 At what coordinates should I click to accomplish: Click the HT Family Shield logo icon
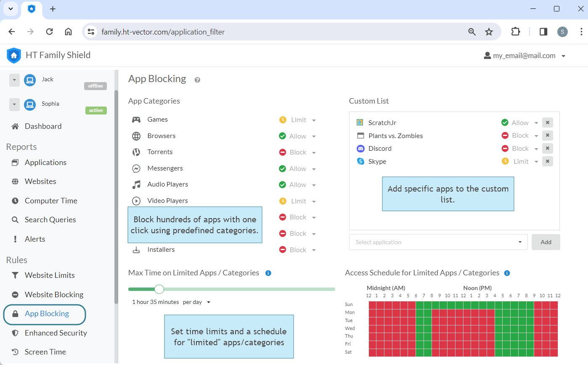click(x=14, y=55)
